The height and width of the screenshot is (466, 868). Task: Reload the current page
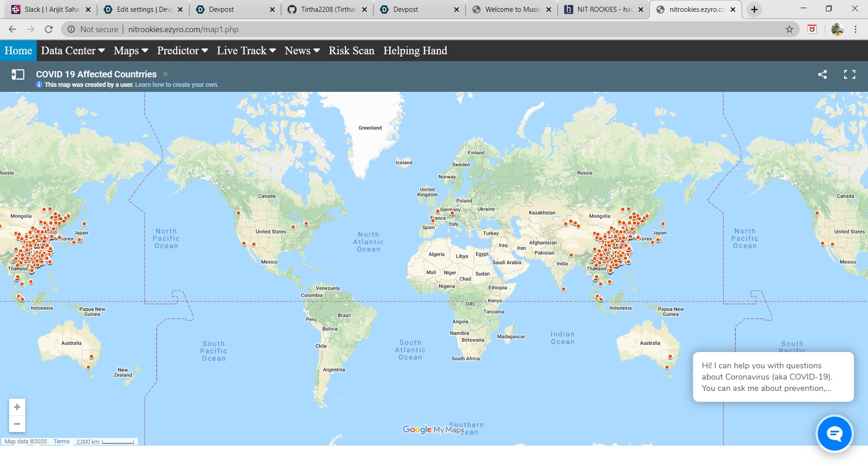[49, 29]
